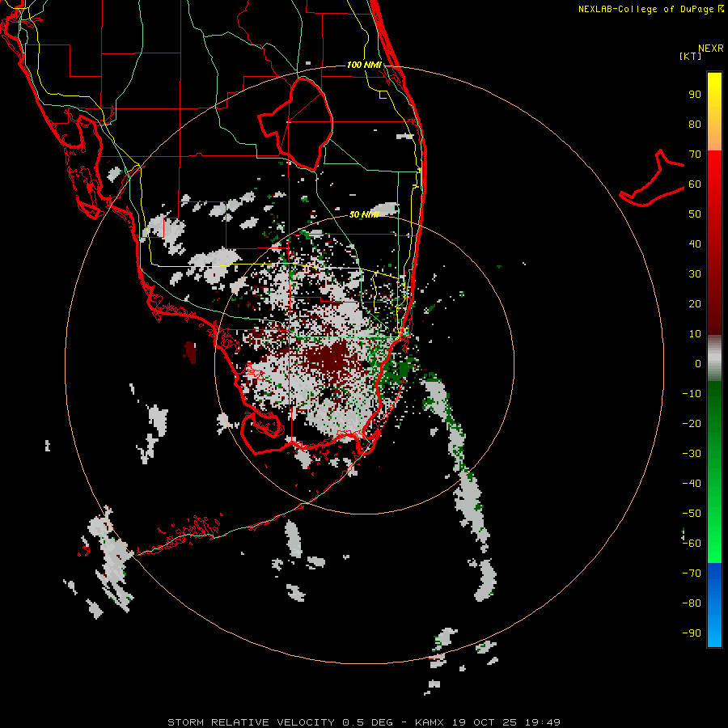The image size is (728, 728).
Task: Click the 100 NMI range ring label
Action: (x=364, y=65)
